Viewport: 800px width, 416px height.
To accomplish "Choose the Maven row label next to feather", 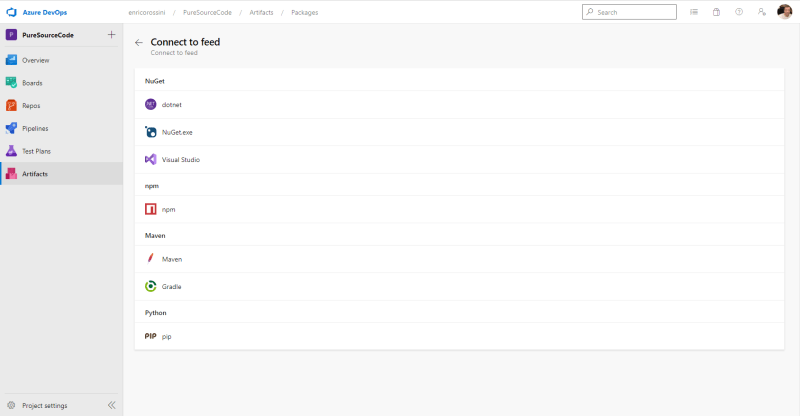I will (172, 259).
